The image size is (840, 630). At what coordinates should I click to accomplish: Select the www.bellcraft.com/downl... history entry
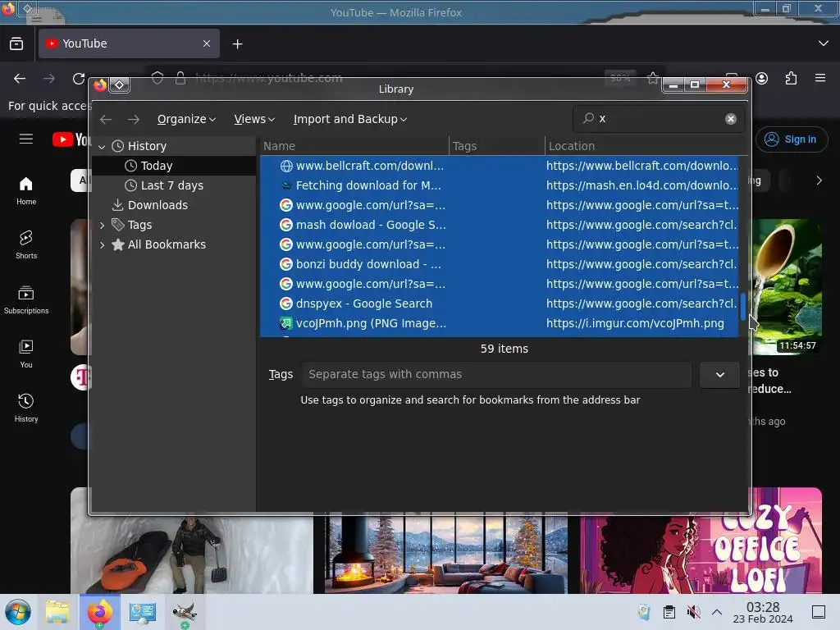pos(500,166)
